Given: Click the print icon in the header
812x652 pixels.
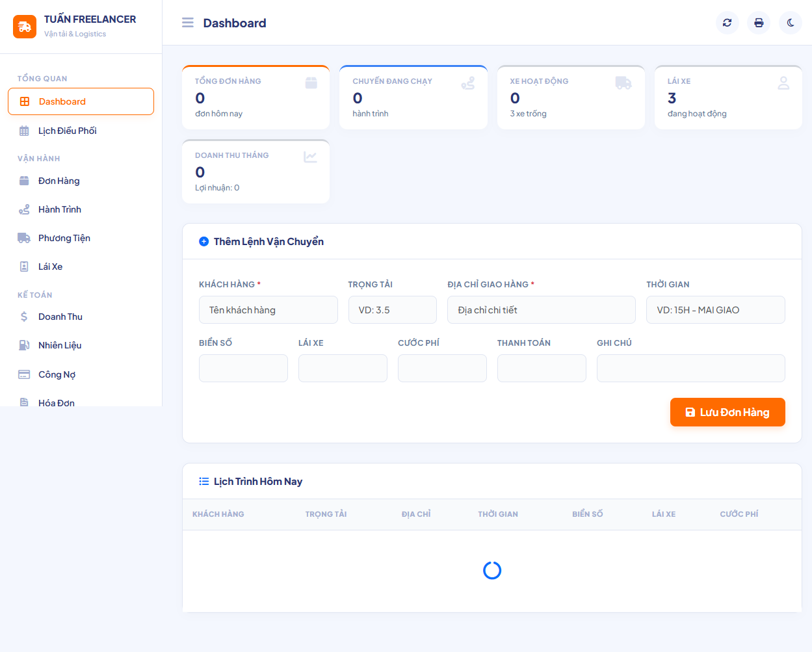Looking at the screenshot, I should (759, 23).
